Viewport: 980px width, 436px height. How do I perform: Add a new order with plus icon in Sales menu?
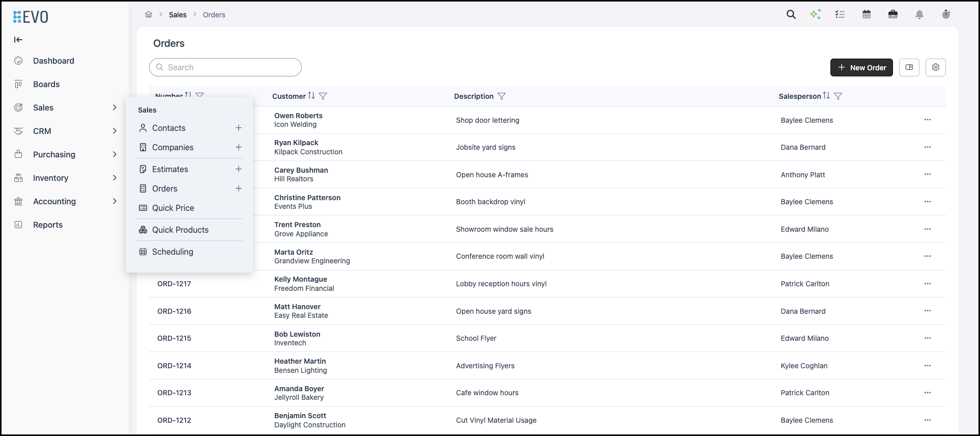click(x=239, y=188)
